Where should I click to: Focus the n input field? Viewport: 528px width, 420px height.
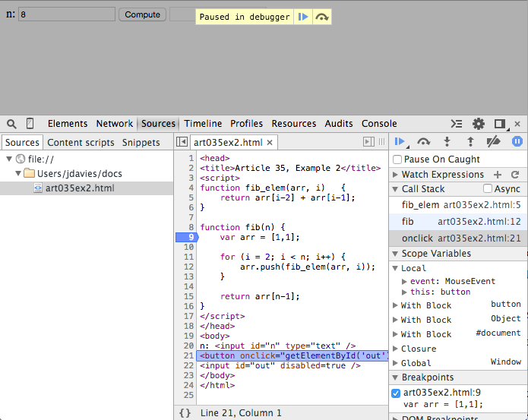(x=67, y=14)
